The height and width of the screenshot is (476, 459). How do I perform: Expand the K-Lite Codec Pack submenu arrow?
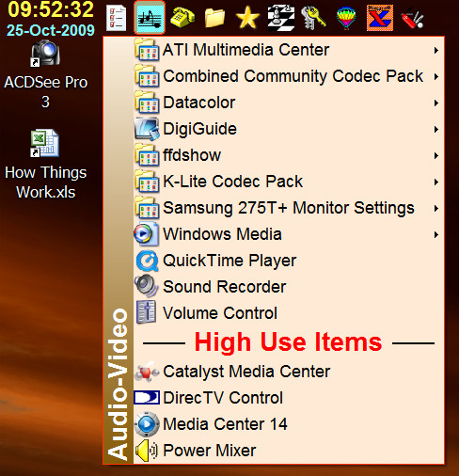coord(436,182)
